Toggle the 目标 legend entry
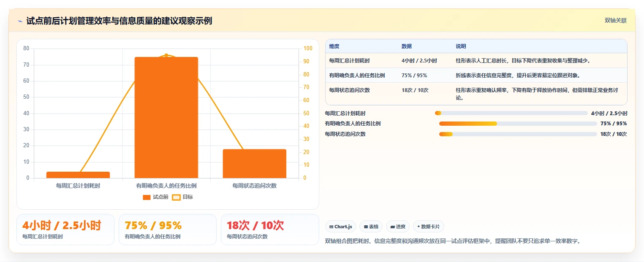Viewport: 644px width, 262px height. tap(182, 197)
